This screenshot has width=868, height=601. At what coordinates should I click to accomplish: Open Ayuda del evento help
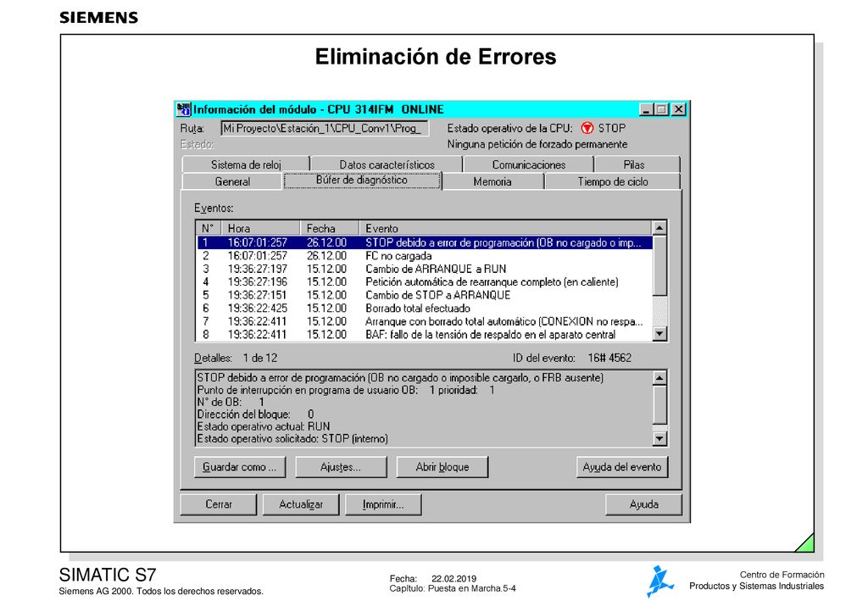pyautogui.click(x=622, y=467)
